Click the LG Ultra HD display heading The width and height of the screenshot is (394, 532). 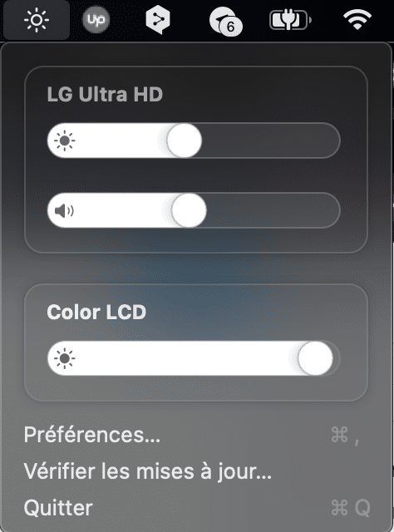pos(105,94)
